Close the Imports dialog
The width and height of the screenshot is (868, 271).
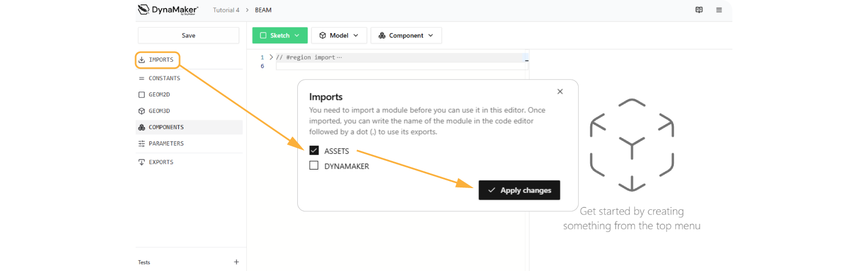pos(560,92)
